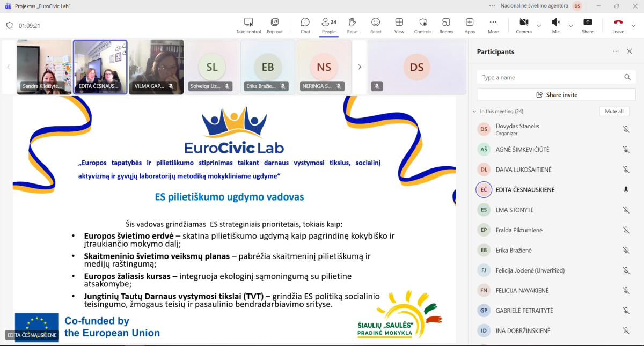Click Take control of the presentation
This screenshot has width=644, height=346.
248,25
